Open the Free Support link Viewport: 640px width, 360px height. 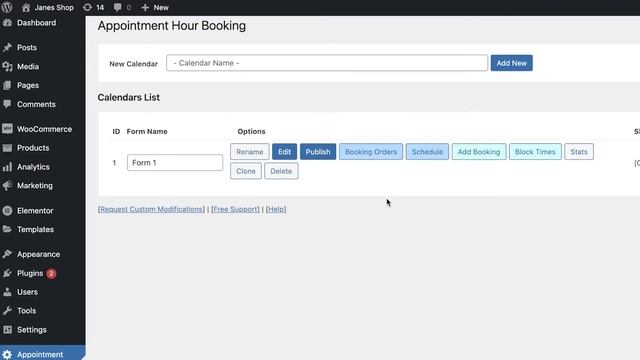[x=236, y=209]
